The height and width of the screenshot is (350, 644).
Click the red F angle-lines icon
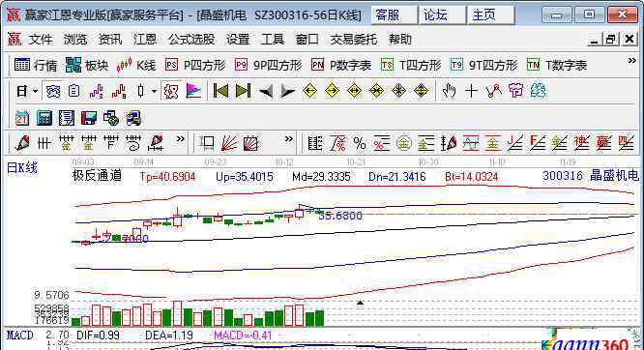point(537,143)
